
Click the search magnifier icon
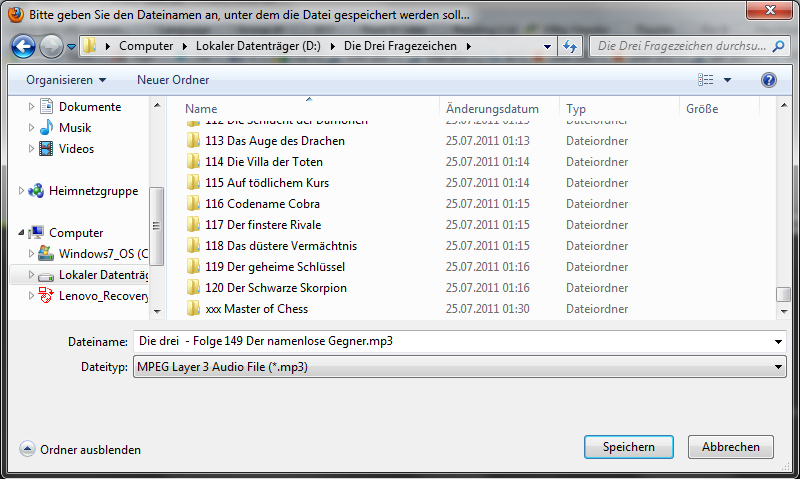tap(778, 46)
